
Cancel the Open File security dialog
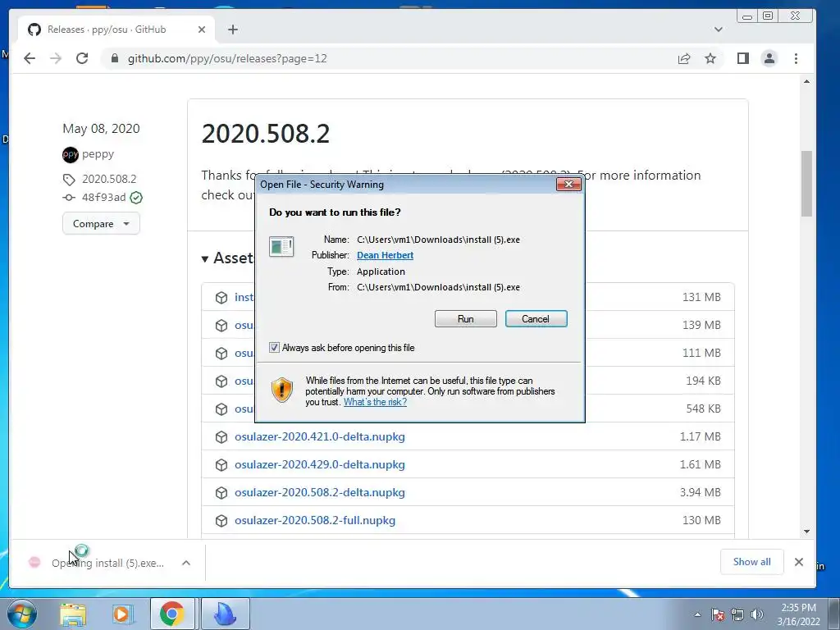click(536, 319)
